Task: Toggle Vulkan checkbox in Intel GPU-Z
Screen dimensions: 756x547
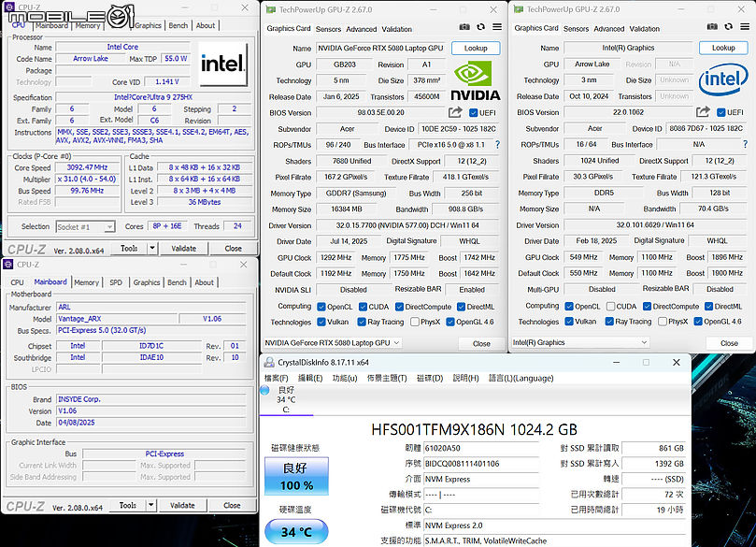Action: 569,321
